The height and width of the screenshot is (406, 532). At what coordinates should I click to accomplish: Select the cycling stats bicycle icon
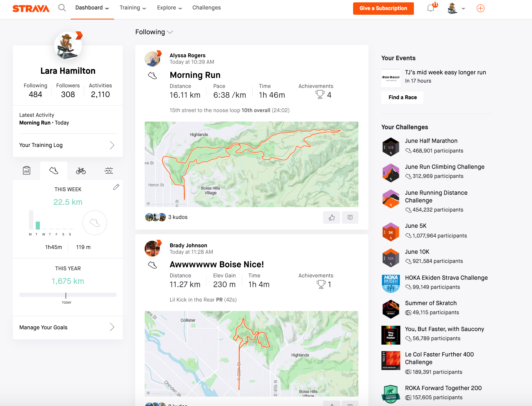click(81, 170)
